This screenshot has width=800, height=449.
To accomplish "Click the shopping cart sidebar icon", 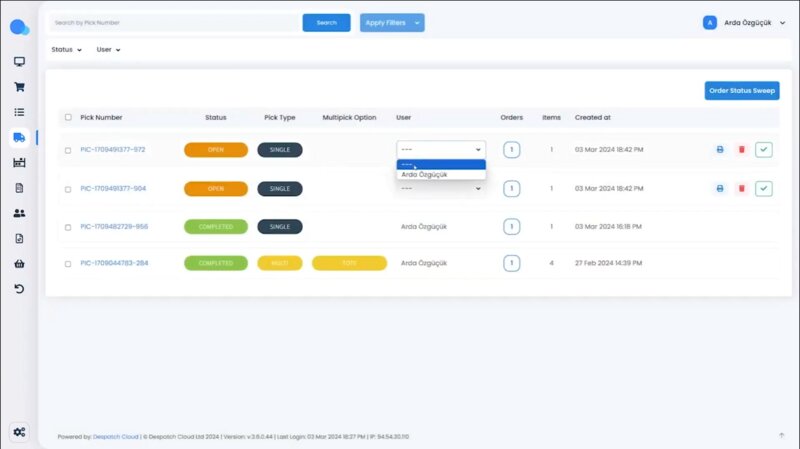I will 19,87.
